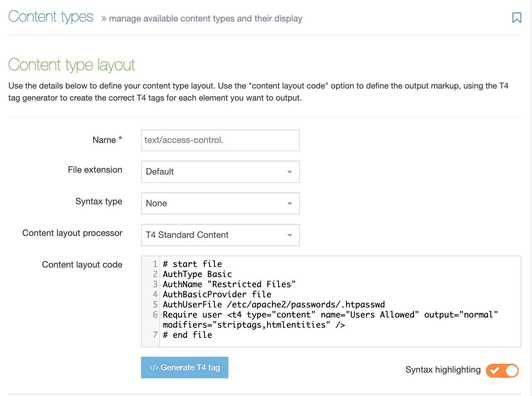Focus the Name input field
This screenshot has width=532, height=396.
click(x=220, y=140)
